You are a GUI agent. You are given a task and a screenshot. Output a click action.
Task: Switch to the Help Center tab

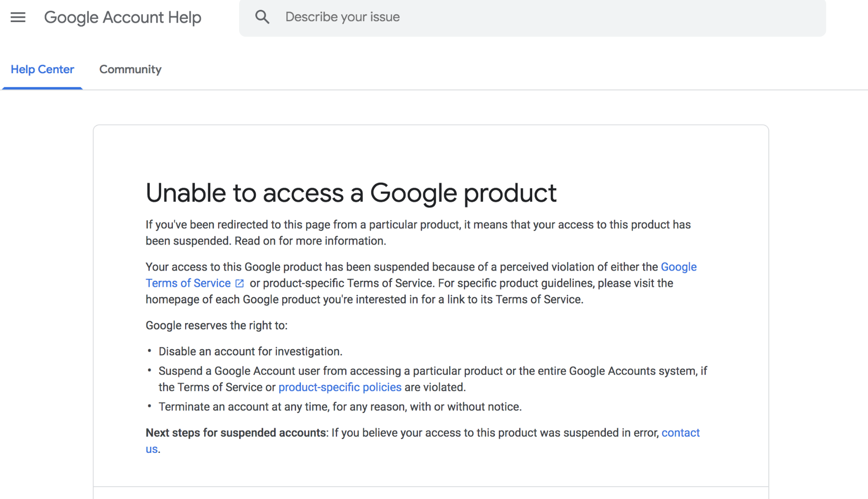point(42,69)
